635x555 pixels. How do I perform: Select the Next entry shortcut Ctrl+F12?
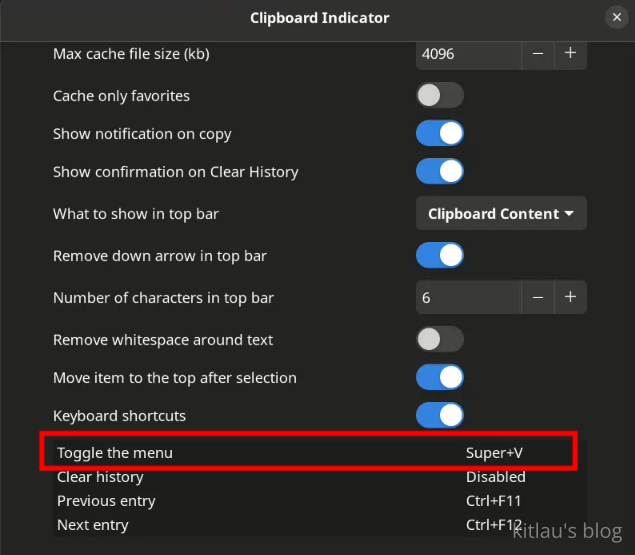494,525
